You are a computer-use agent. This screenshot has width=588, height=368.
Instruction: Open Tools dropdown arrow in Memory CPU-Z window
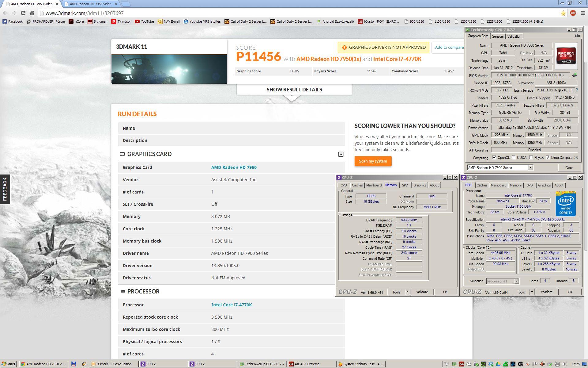(407, 292)
